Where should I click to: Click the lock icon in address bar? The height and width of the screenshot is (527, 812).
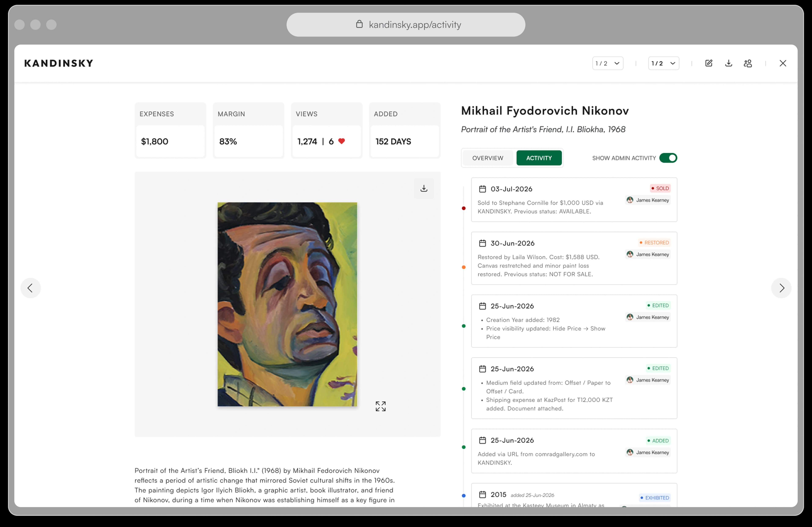(359, 24)
